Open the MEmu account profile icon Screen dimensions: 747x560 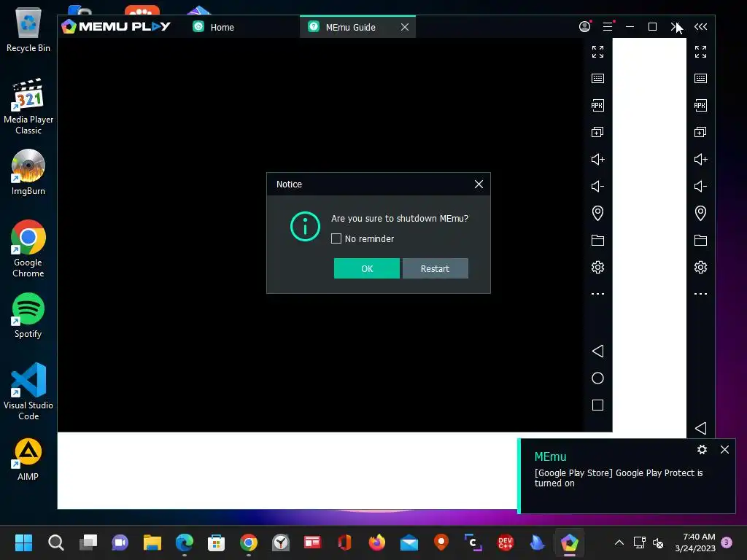tap(584, 27)
